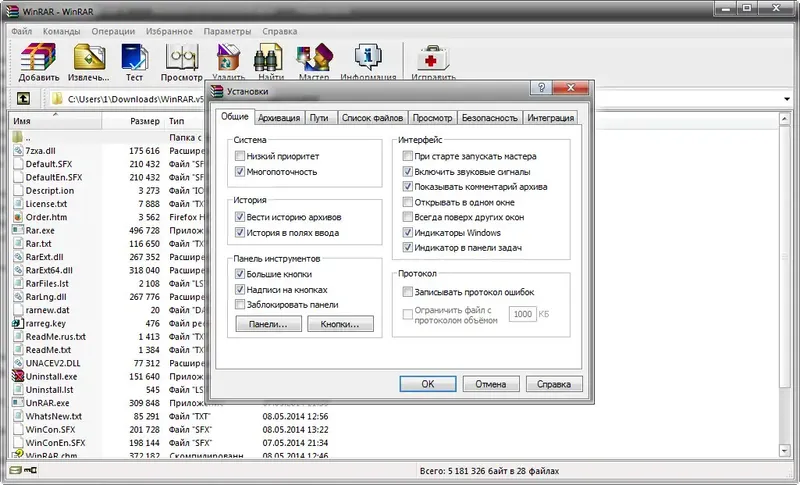Viewport: 800px width, 485px height.
Task: Click the OK button
Action: pyautogui.click(x=428, y=384)
